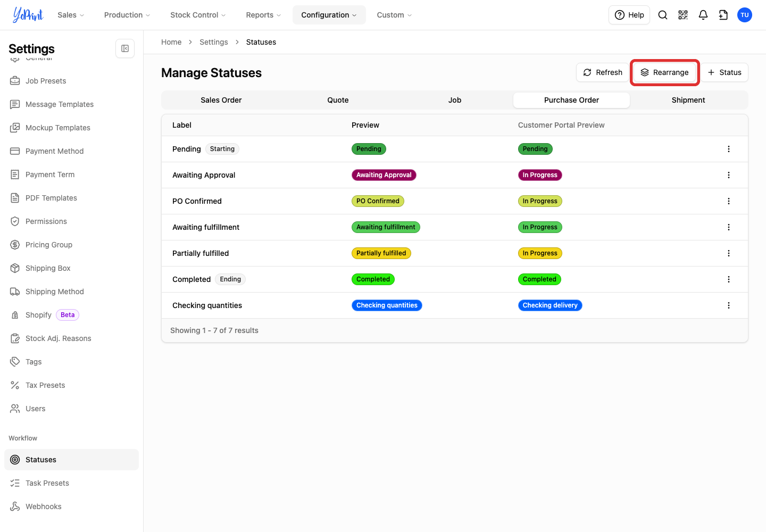Switch to the Sales Order tab
The image size is (766, 532).
221,100
